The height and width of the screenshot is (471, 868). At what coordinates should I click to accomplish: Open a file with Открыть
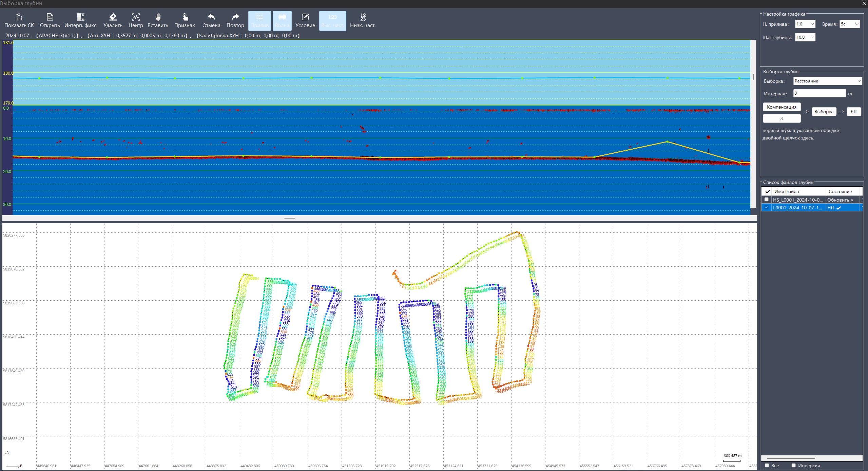pyautogui.click(x=50, y=17)
